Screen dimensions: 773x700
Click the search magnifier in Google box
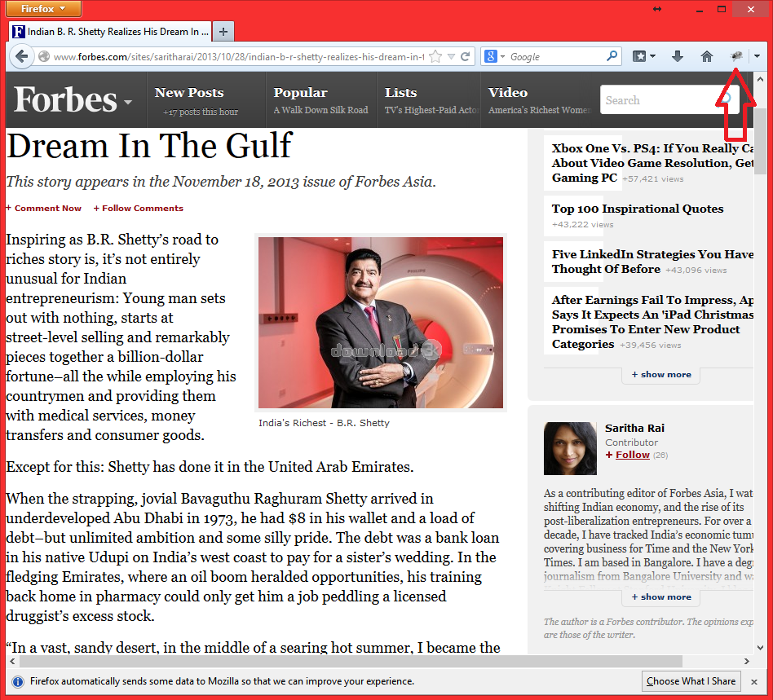612,56
